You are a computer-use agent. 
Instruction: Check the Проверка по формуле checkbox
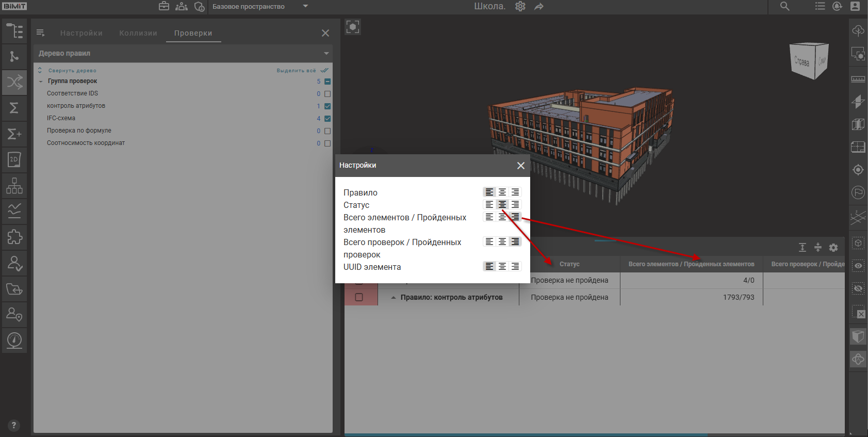327,131
